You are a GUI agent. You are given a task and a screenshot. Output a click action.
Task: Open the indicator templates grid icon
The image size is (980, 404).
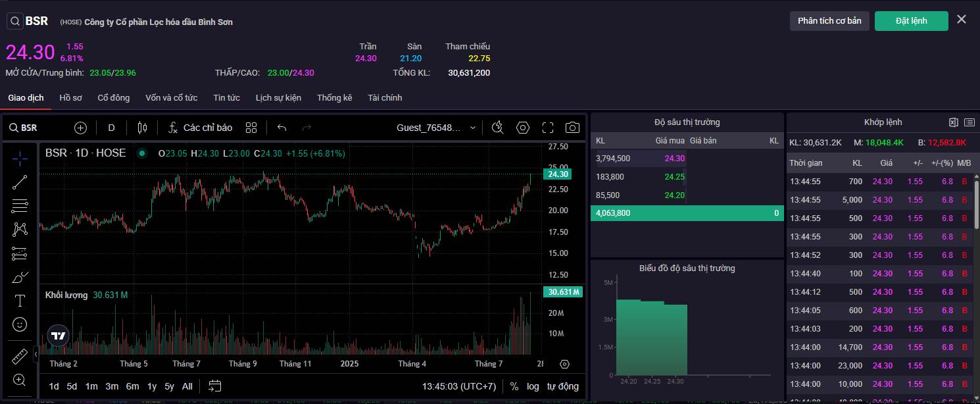pyautogui.click(x=251, y=128)
